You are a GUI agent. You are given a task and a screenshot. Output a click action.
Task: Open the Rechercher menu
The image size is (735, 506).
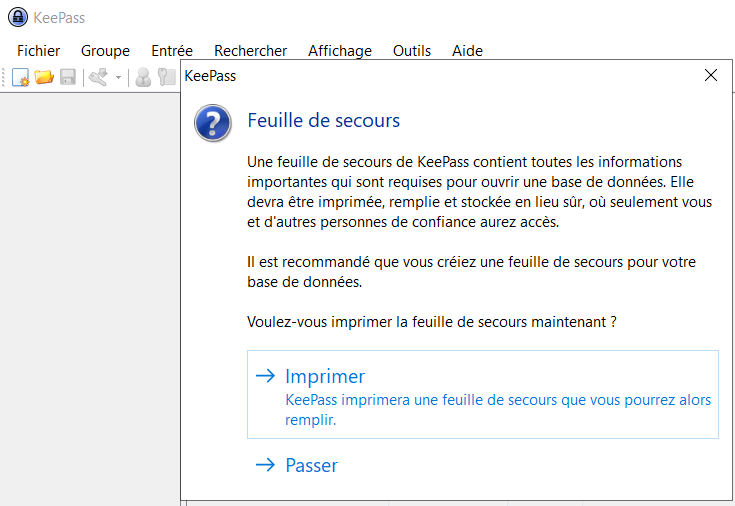[250, 51]
